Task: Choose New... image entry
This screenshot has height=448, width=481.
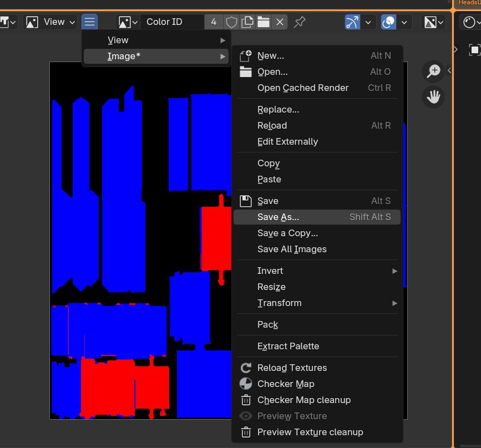Action: (x=317, y=55)
